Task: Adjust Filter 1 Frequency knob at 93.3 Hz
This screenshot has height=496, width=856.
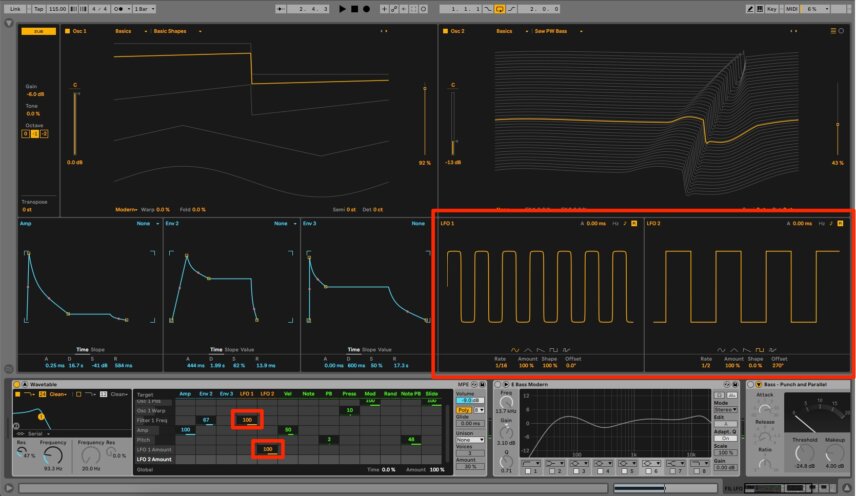Action: coord(53,455)
